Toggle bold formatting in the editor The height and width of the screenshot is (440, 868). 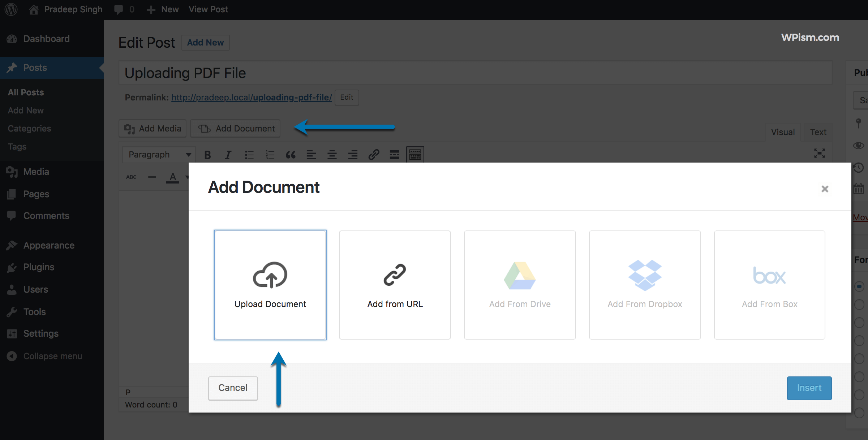207,155
